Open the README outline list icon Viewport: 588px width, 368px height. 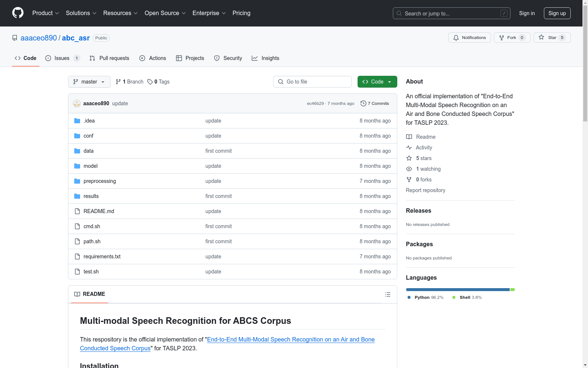click(388, 294)
